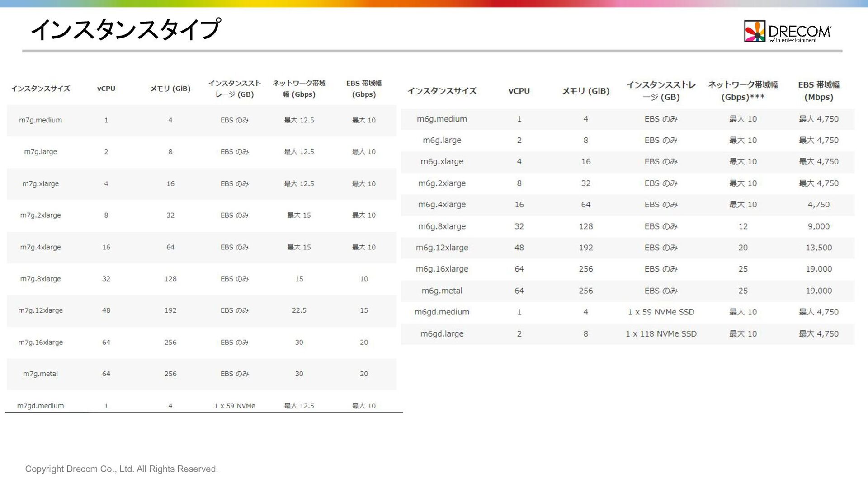Click the メモリ (GiB) header in m6g table
Viewport: 868px width, 488px height.
click(x=585, y=91)
